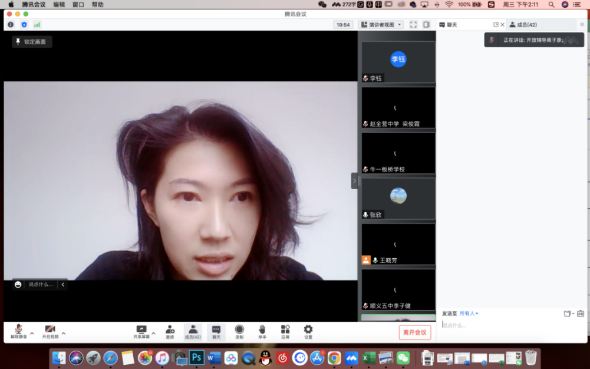Click the chat message input field
Image resolution: width=590 pixels, height=369 pixels.
coord(512,325)
